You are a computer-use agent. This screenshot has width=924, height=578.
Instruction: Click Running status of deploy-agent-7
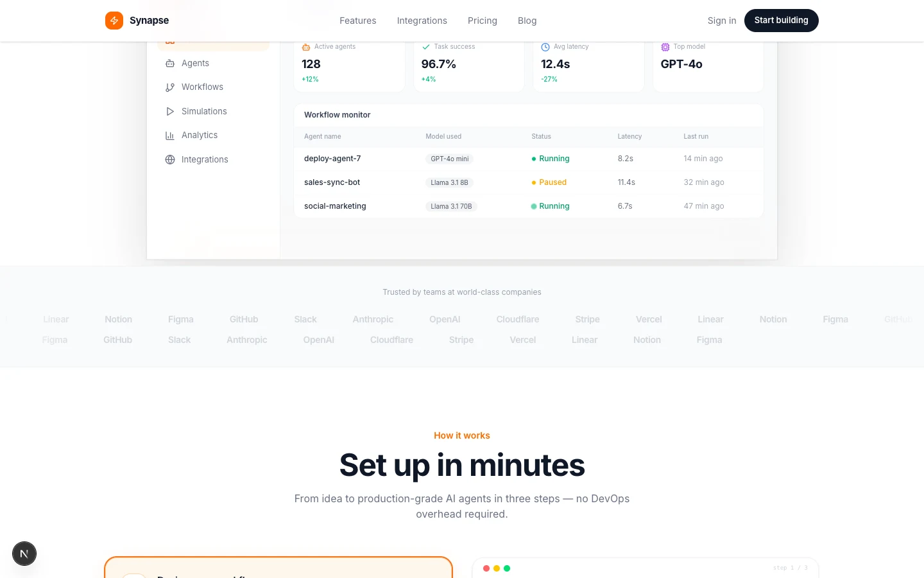click(551, 159)
